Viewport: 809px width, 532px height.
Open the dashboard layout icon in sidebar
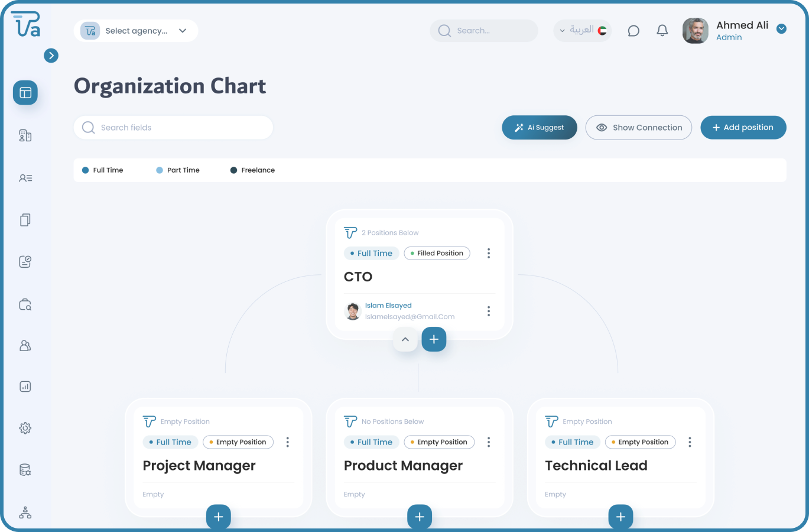25,93
